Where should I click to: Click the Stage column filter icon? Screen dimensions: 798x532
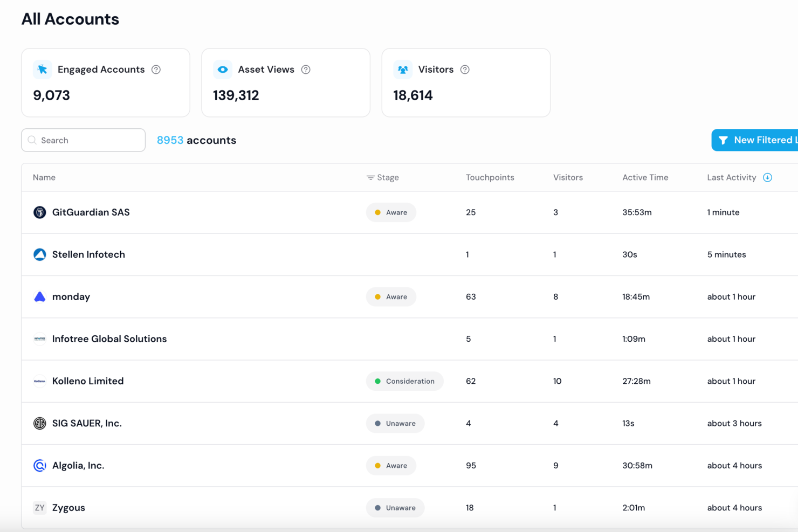[370, 177]
